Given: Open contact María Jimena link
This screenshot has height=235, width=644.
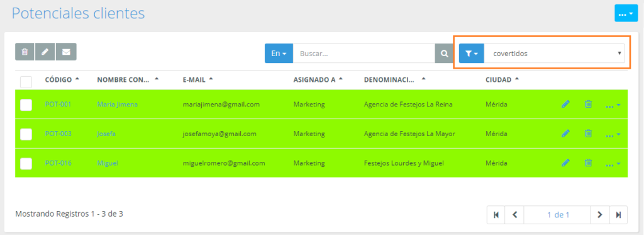Looking at the screenshot, I should tap(118, 105).
